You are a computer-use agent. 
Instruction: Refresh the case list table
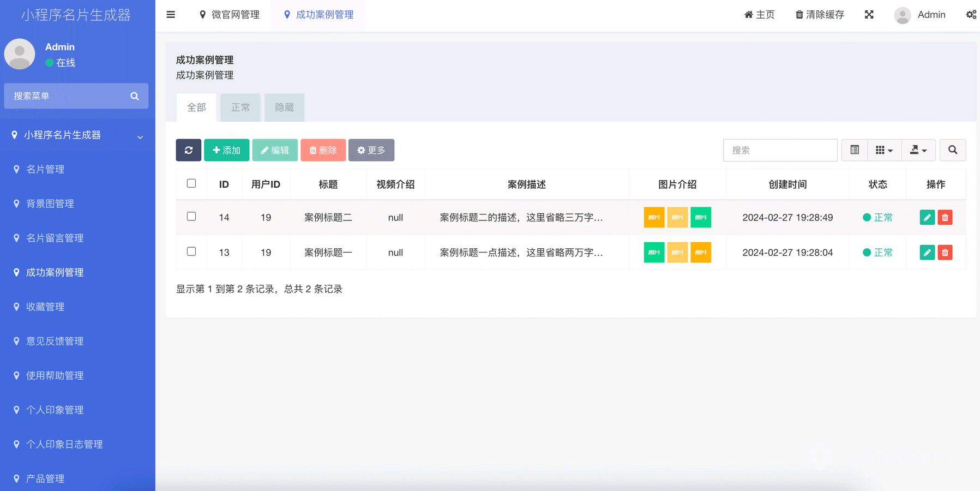[x=188, y=150]
